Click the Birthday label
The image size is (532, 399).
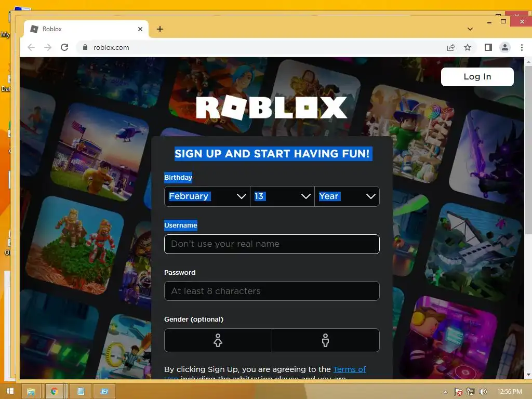pos(178,178)
